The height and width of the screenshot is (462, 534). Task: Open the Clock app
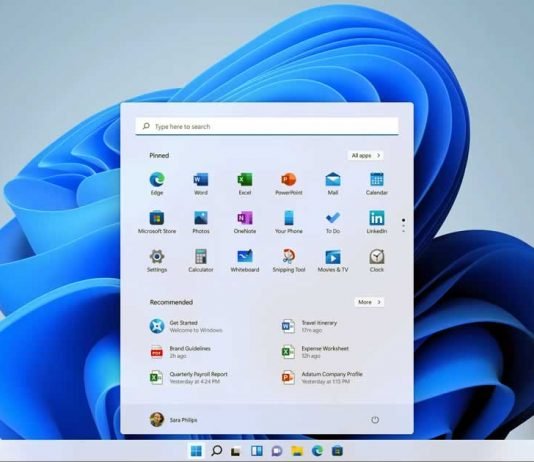pyautogui.click(x=377, y=260)
